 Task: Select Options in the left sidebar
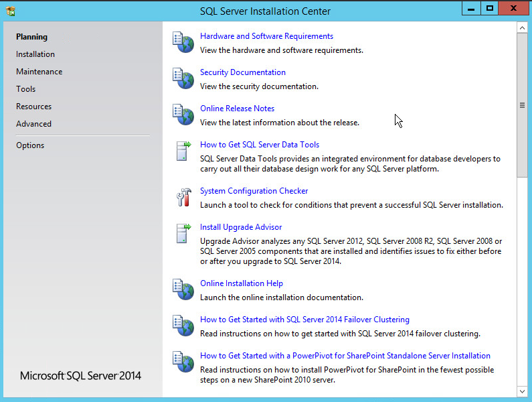click(x=30, y=145)
